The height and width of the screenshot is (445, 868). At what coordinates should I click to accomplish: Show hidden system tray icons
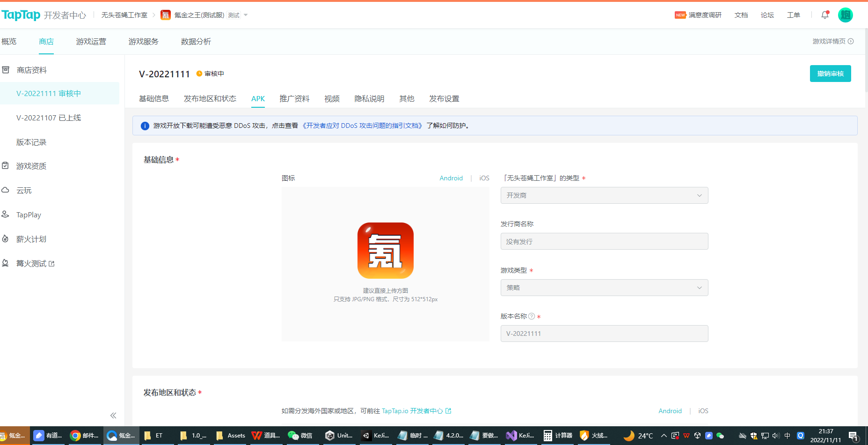664,436
